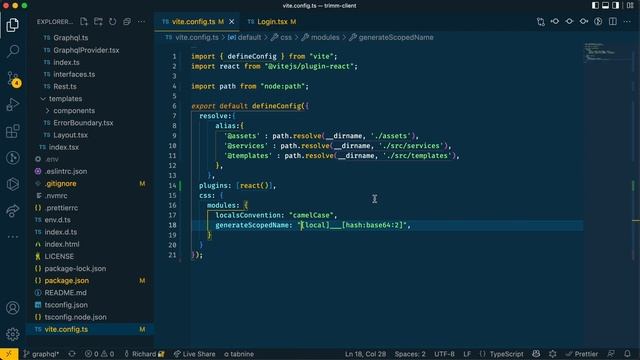The height and width of the screenshot is (360, 640).
Task: Split the editor to the right
Action: coord(613,22)
